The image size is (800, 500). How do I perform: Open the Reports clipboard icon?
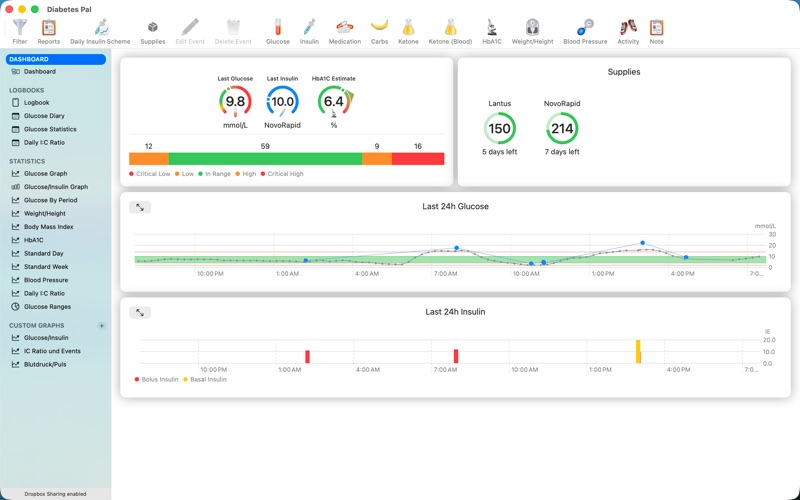pyautogui.click(x=48, y=32)
